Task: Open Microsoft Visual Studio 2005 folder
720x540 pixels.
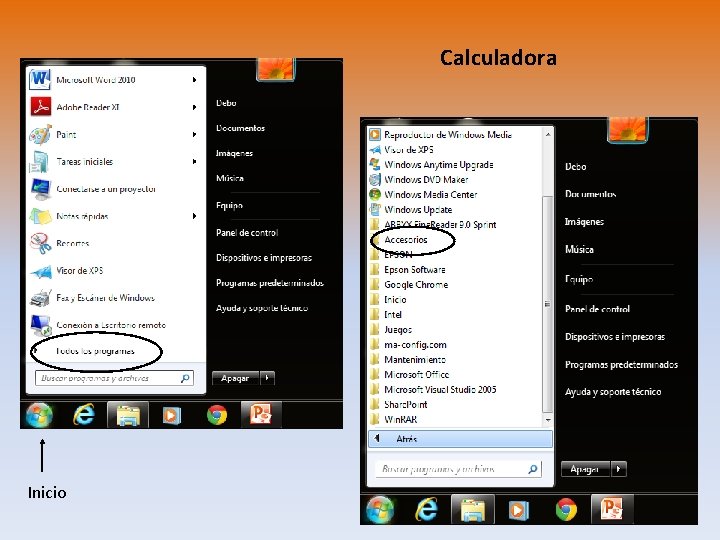Action: tap(440, 389)
